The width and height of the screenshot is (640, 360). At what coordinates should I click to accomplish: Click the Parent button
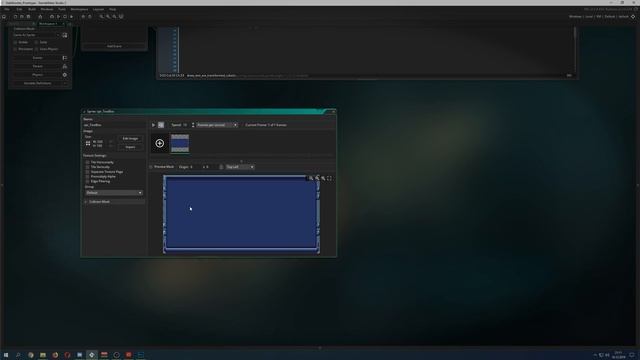click(x=37, y=66)
